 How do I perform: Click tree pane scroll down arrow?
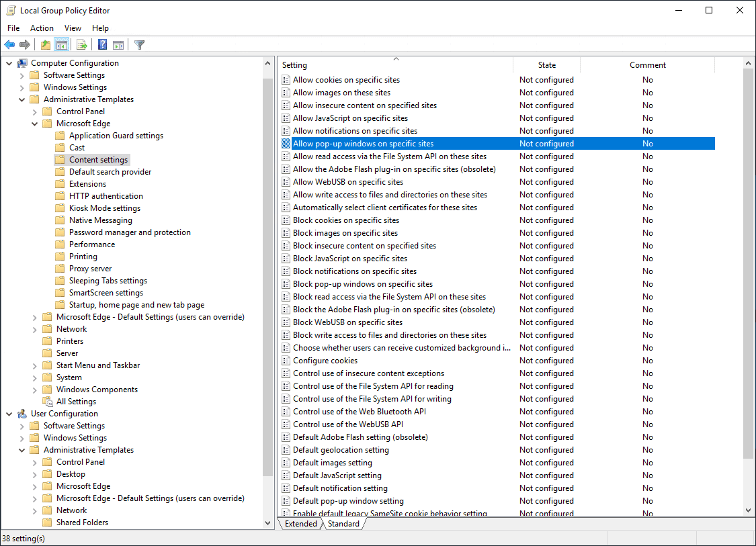pyautogui.click(x=268, y=523)
